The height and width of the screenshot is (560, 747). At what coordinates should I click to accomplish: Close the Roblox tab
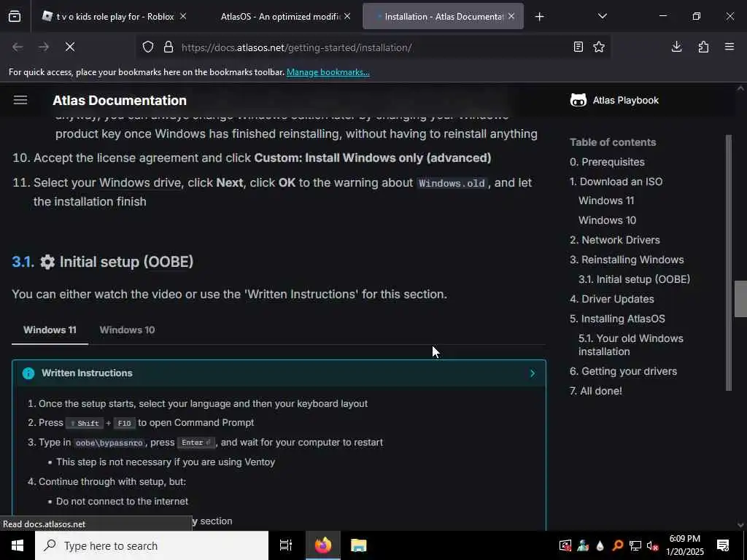coord(183,16)
